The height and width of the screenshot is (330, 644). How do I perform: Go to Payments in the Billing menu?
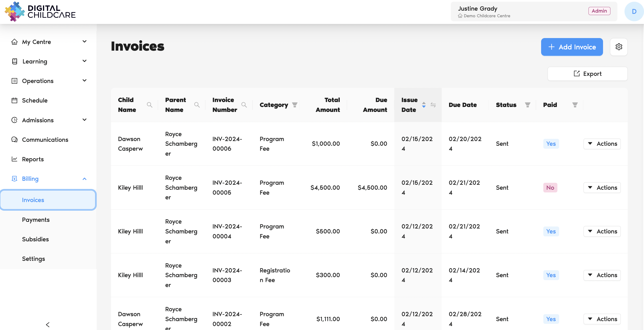(x=36, y=219)
